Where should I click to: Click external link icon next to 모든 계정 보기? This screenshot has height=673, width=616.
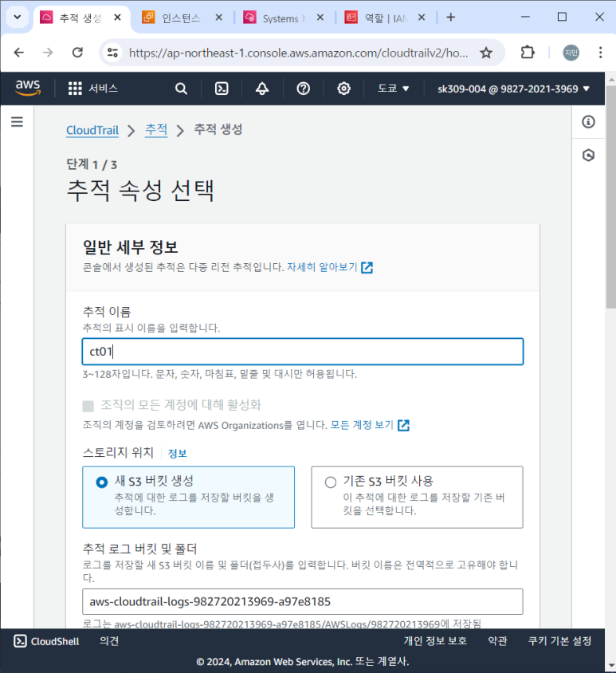403,425
